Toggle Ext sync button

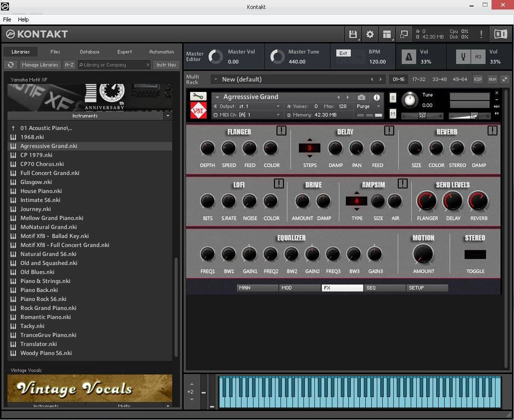coord(343,53)
